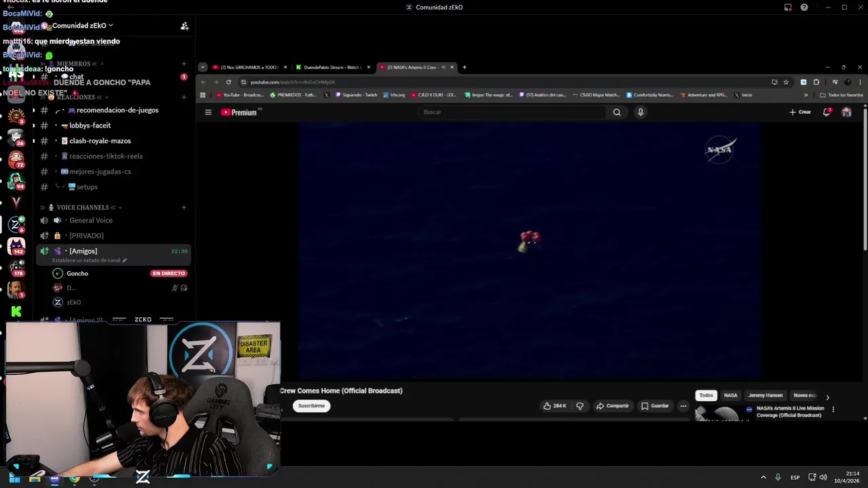Viewport: 868px width, 488px height.
Task: Open Chrome apps grid in bookmarks bar
Action: click(x=203, y=95)
